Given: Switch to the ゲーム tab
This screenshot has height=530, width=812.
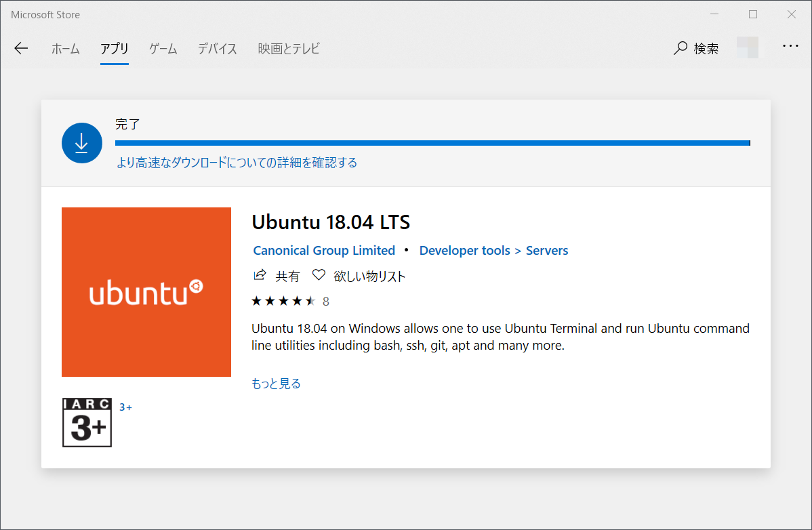Looking at the screenshot, I should (163, 48).
